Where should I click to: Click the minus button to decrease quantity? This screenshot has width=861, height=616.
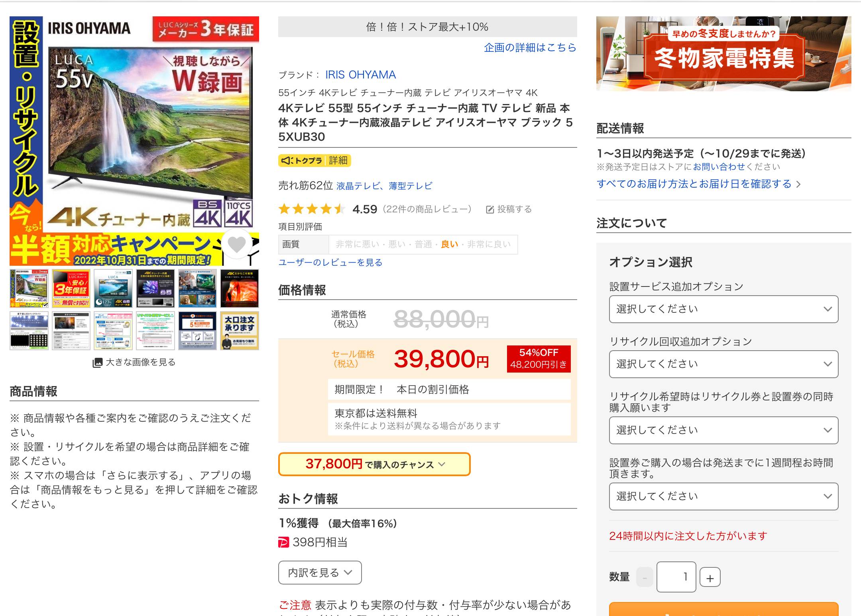644,577
